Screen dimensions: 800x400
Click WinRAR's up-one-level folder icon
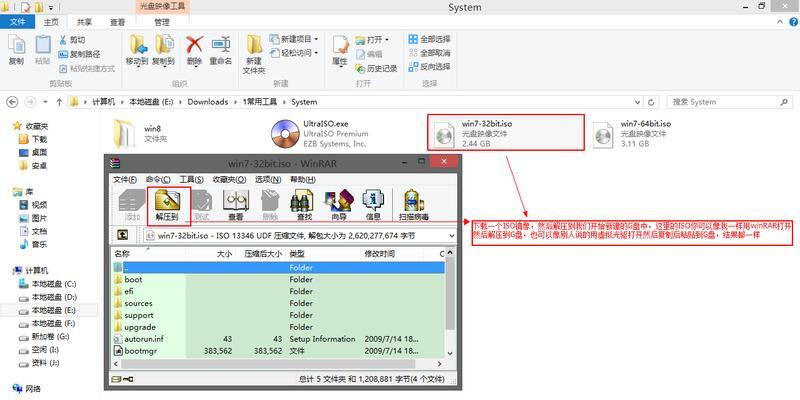122,235
